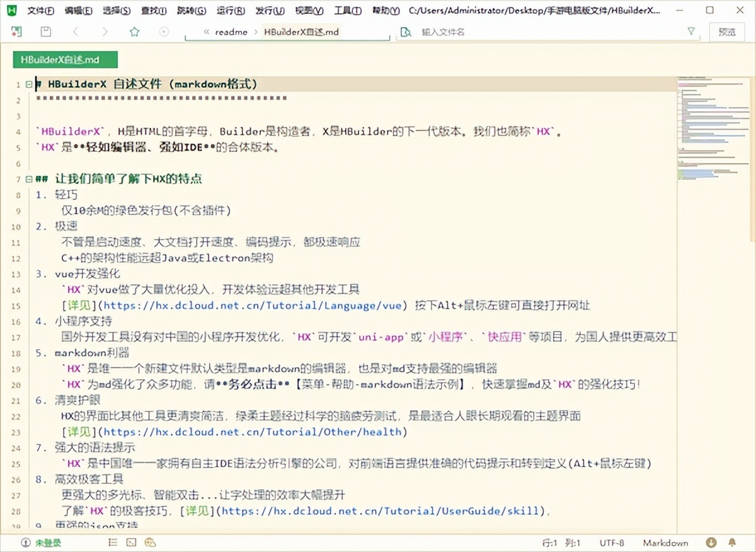Image resolution: width=756 pixels, height=552 pixels.
Task: Open the terminal icon in status bar
Action: [131, 543]
